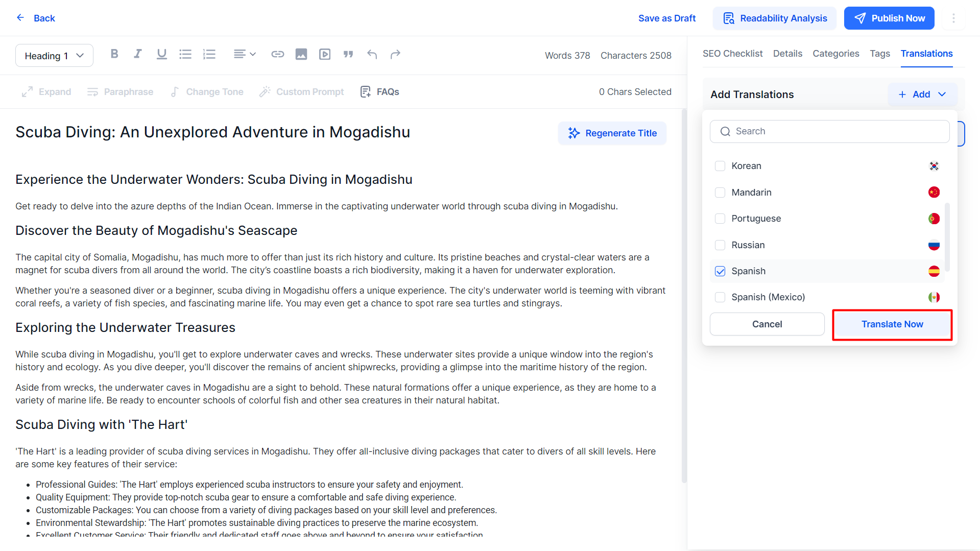Insert a numbered list
This screenshot has height=551, width=980.
pos(209,54)
